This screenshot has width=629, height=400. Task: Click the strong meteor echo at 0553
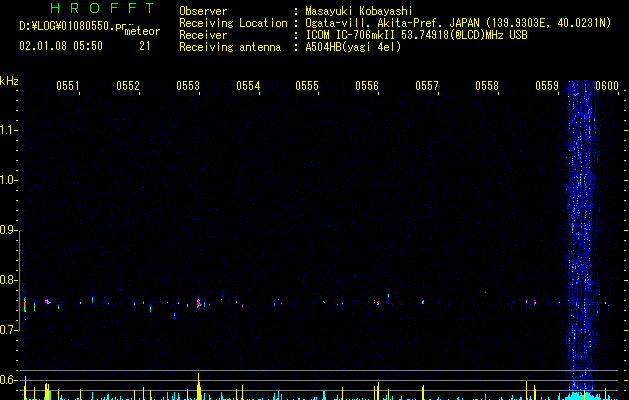click(199, 303)
